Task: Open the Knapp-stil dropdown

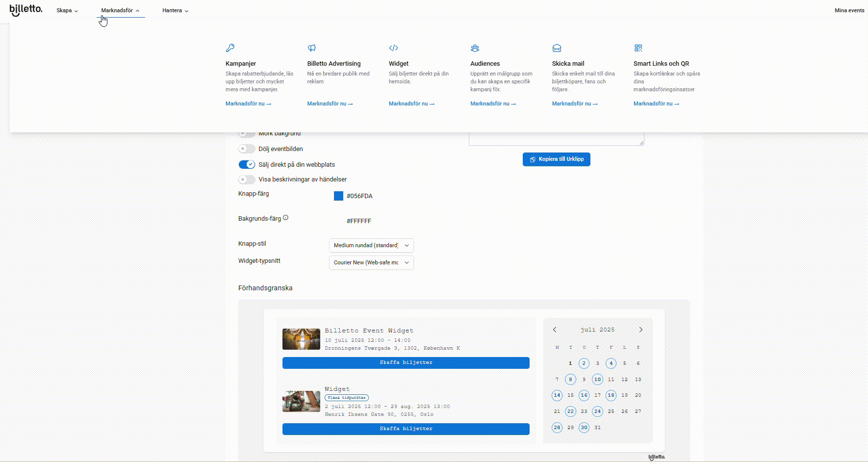Action: (371, 245)
